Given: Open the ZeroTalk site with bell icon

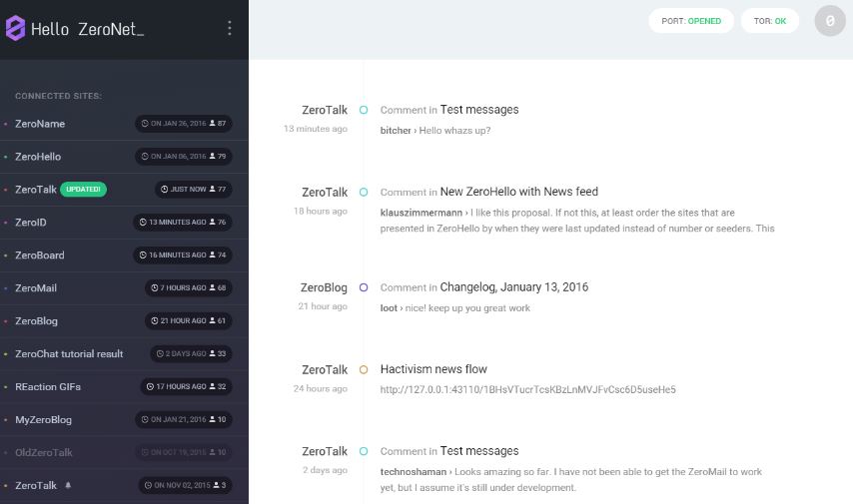Looking at the screenshot, I should (x=35, y=485).
